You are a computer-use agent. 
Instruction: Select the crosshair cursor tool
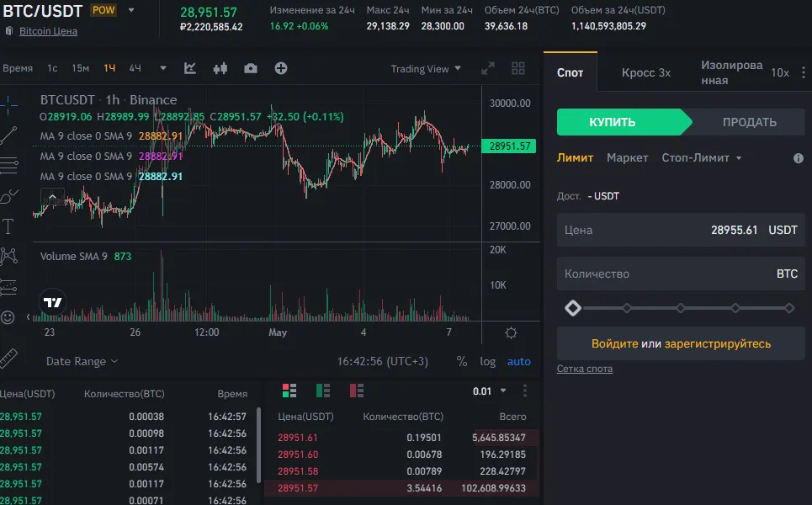pyautogui.click(x=8, y=105)
